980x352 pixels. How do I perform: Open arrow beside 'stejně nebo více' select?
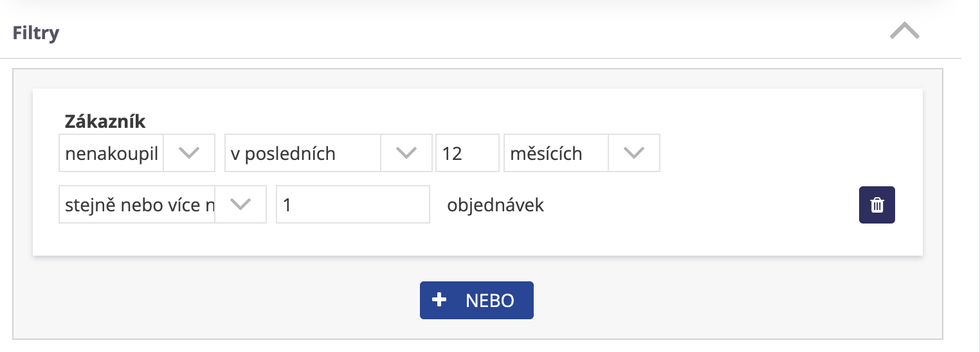click(240, 204)
